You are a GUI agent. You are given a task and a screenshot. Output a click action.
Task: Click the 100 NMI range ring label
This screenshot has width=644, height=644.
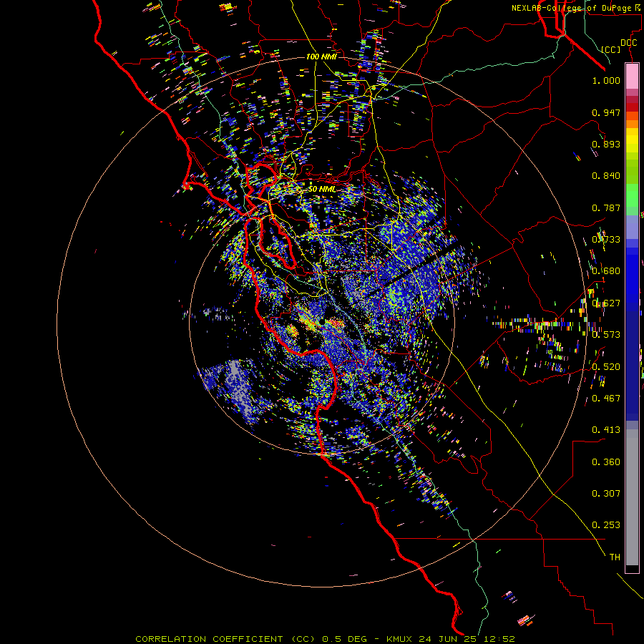point(321,57)
